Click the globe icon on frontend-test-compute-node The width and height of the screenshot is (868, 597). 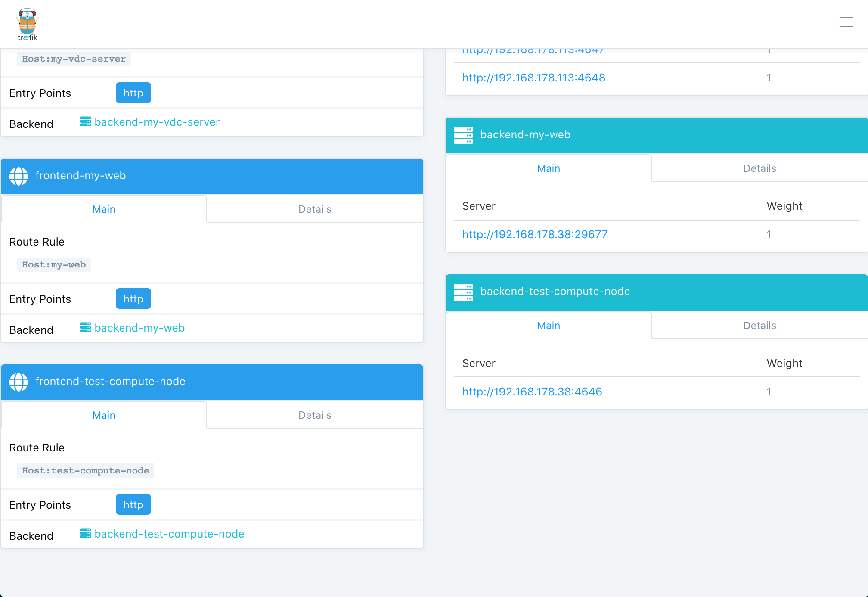(x=19, y=382)
